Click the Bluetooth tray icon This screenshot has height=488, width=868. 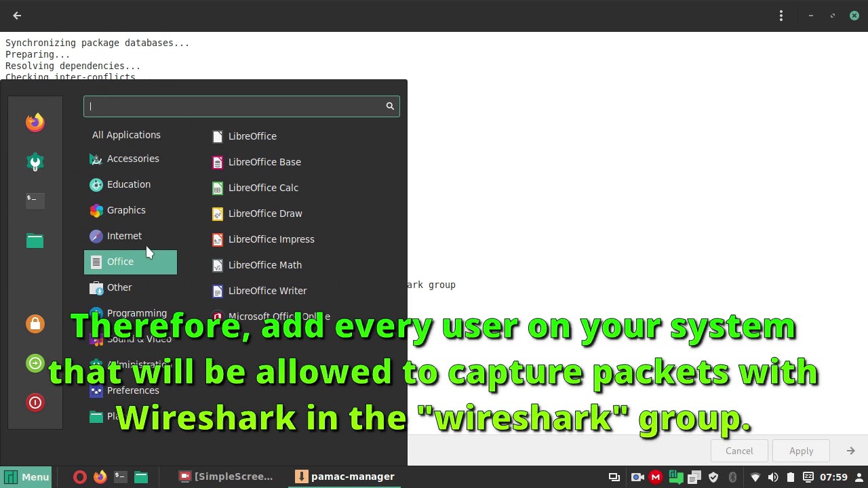tap(732, 477)
